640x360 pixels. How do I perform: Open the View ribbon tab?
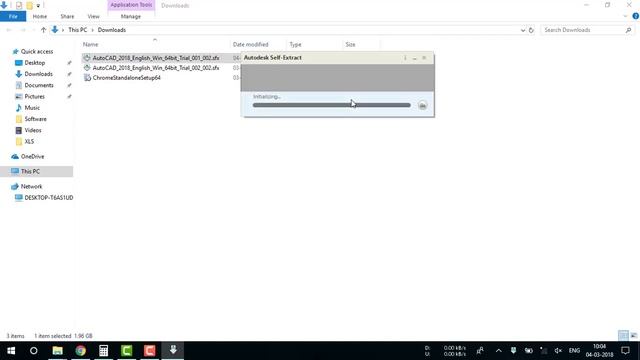point(93,16)
